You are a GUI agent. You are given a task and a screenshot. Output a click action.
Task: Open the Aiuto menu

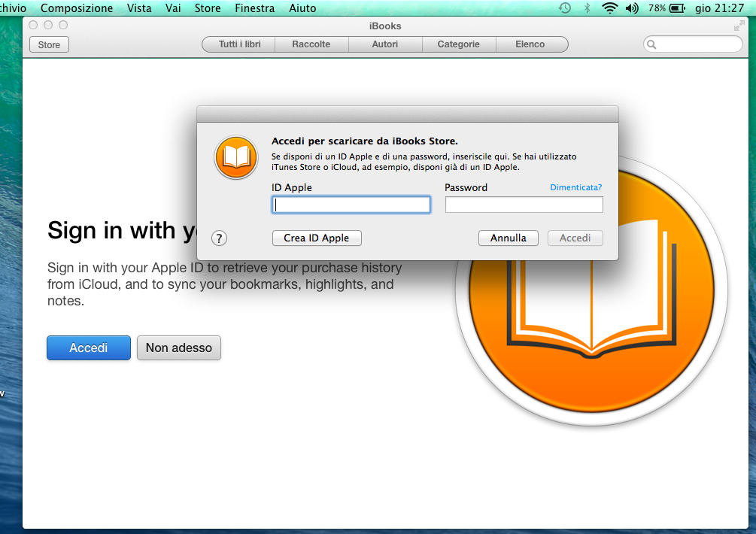(x=302, y=8)
